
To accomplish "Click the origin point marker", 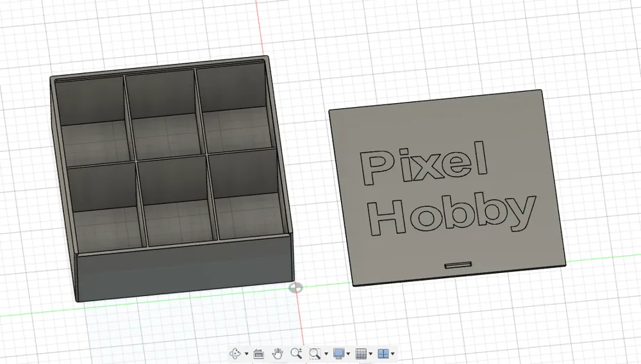I will click(x=296, y=288).
